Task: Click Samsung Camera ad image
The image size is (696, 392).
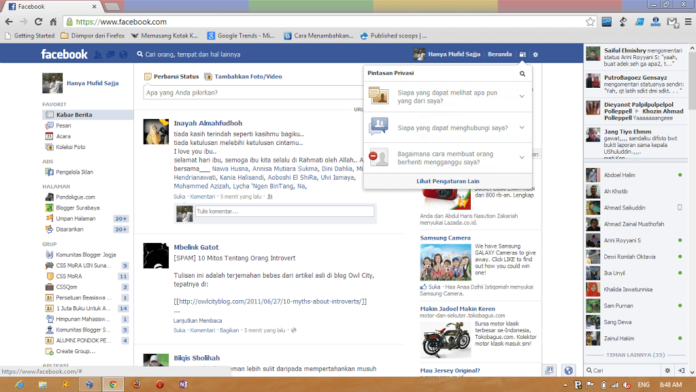Action: pyautogui.click(x=445, y=262)
